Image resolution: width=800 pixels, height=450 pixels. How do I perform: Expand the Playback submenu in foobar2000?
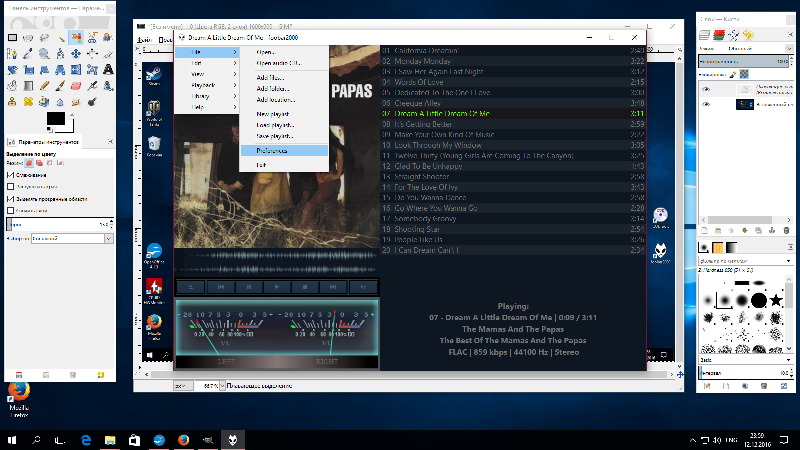pyautogui.click(x=207, y=85)
